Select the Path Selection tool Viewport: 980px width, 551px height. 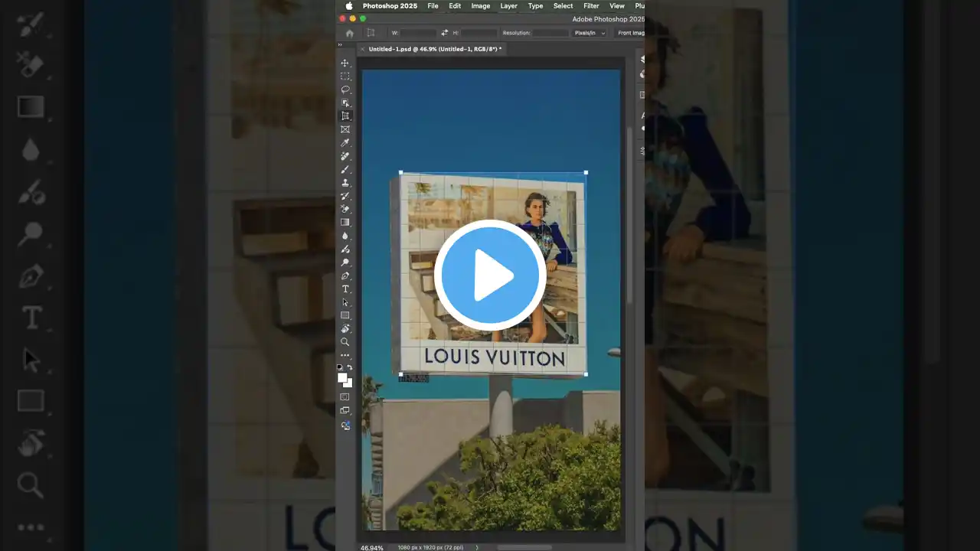(x=345, y=302)
